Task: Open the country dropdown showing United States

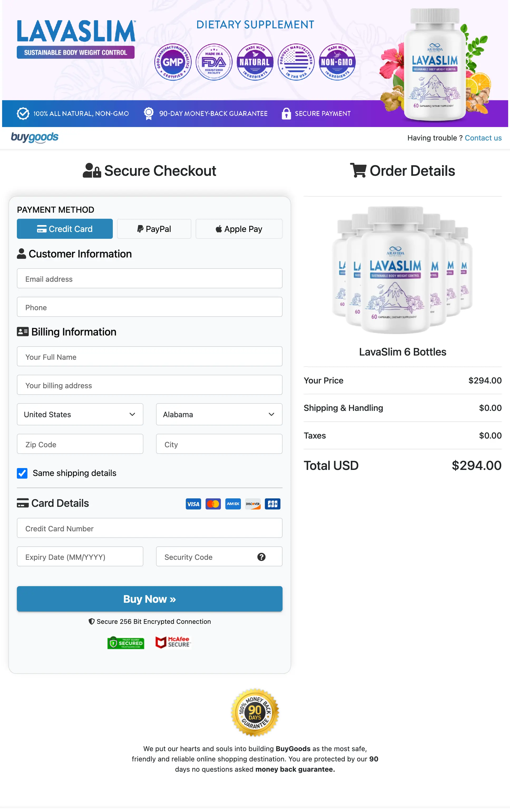Action: [80, 414]
